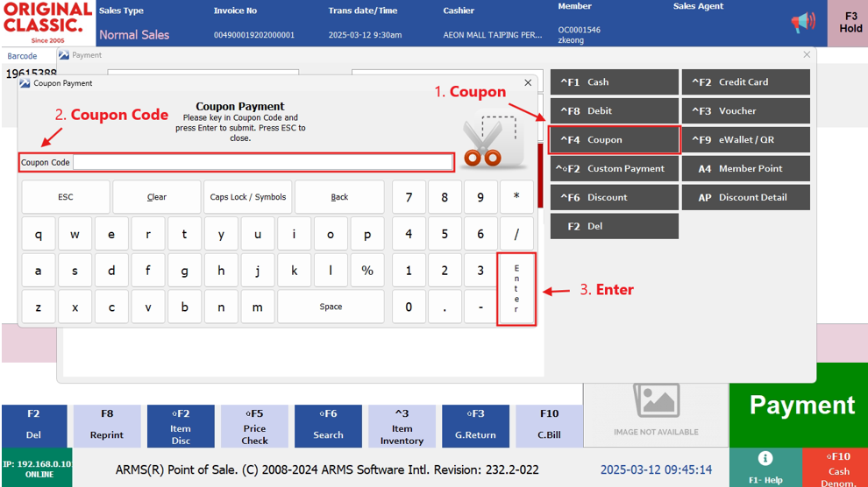The width and height of the screenshot is (868, 487).
Task: Select eWallet / QR payment
Action: point(745,140)
